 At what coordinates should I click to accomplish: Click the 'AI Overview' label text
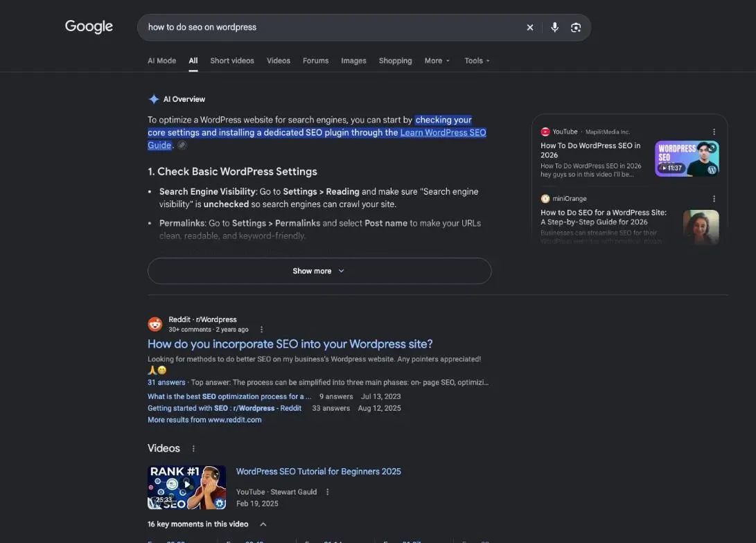(184, 99)
